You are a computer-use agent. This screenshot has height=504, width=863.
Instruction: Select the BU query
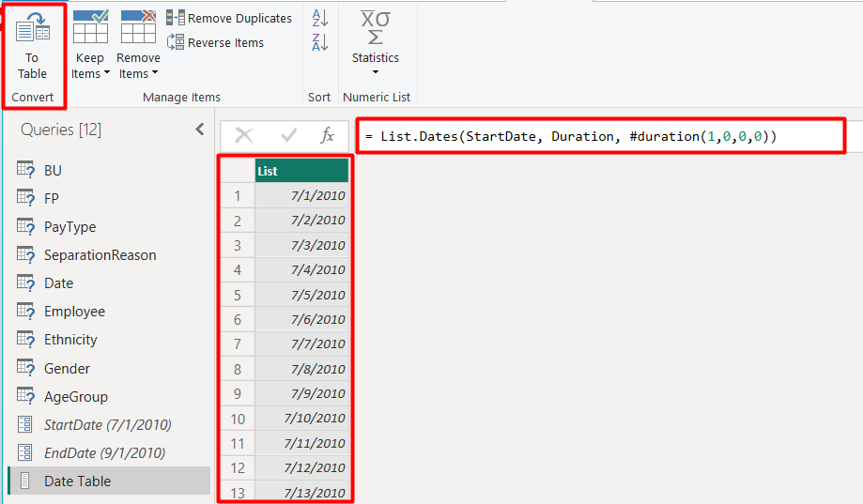tap(110, 171)
